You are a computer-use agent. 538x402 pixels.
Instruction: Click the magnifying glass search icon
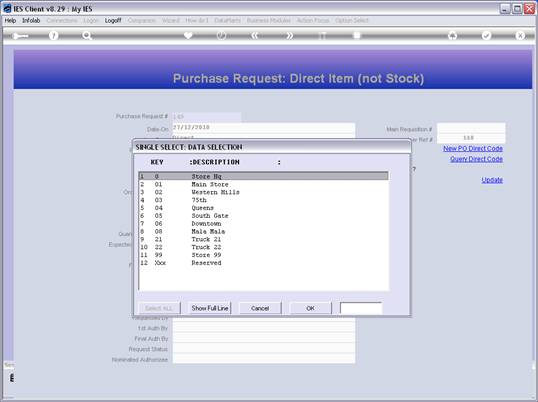pyautogui.click(x=87, y=35)
